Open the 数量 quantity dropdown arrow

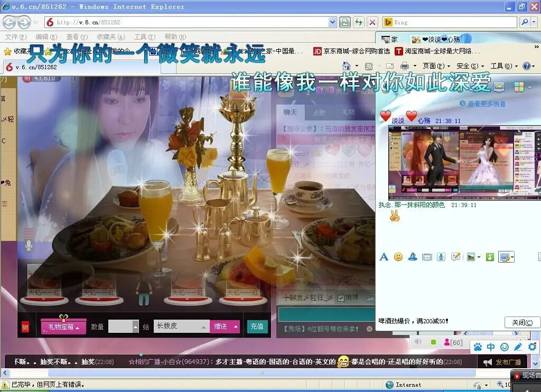[136, 327]
